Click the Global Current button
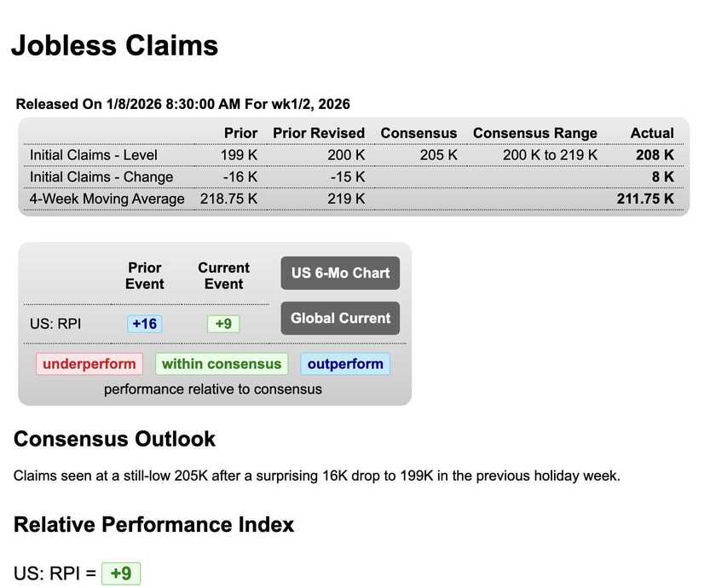716x588 pixels. pyautogui.click(x=340, y=319)
